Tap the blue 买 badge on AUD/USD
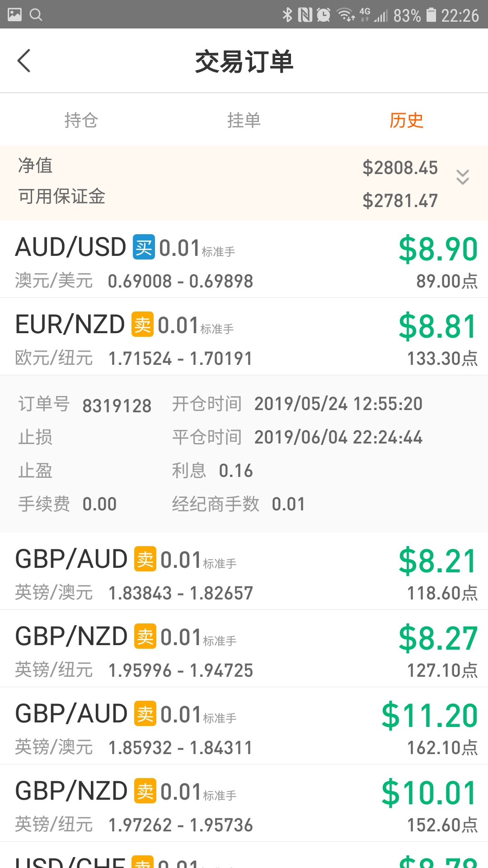The width and height of the screenshot is (488, 868). pos(144,247)
